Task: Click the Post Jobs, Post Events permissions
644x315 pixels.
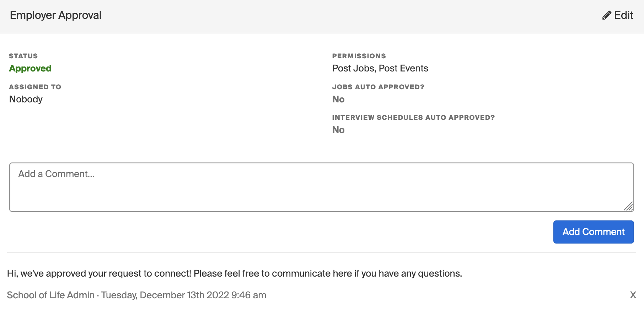Action: pyautogui.click(x=380, y=68)
